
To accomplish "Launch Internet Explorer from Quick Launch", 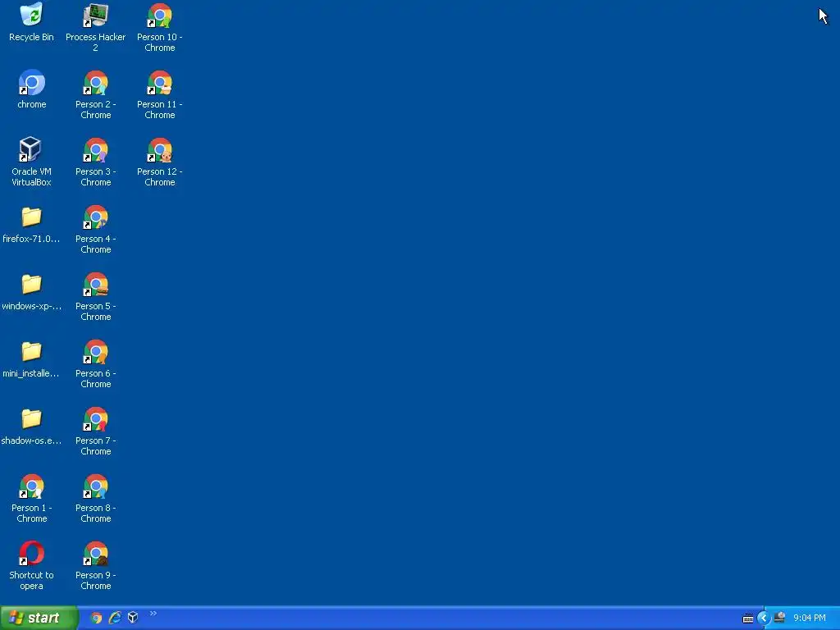I will point(115,618).
